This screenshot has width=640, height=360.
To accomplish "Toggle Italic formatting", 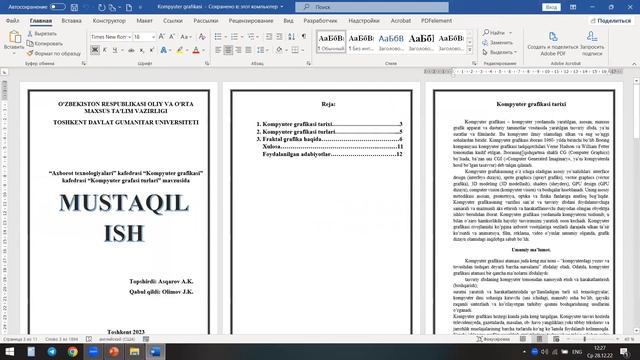I will pos(105,50).
